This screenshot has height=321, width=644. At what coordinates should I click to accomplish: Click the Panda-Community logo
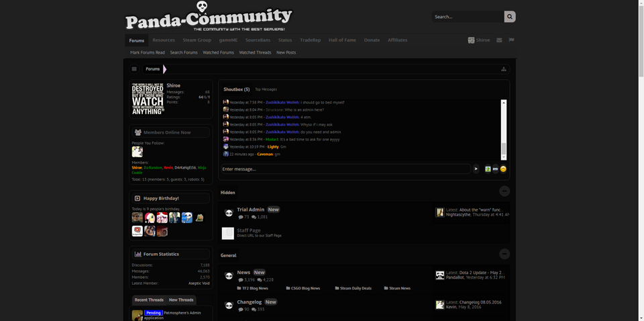[209, 16]
